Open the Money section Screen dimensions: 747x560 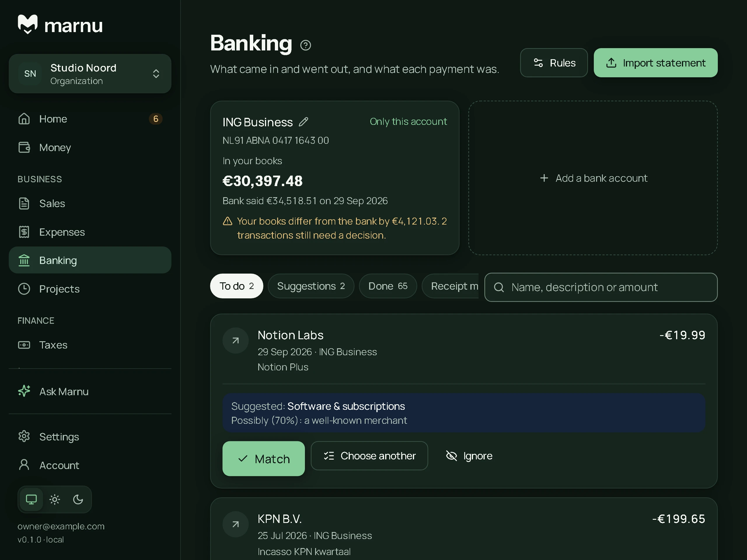[x=90, y=148]
